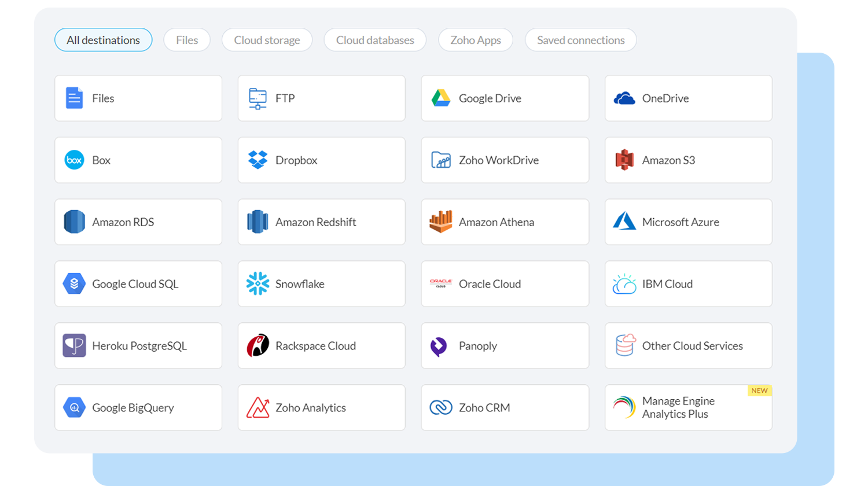Click the Amazon RDS label text
The width and height of the screenshot is (868, 486).
click(x=123, y=222)
